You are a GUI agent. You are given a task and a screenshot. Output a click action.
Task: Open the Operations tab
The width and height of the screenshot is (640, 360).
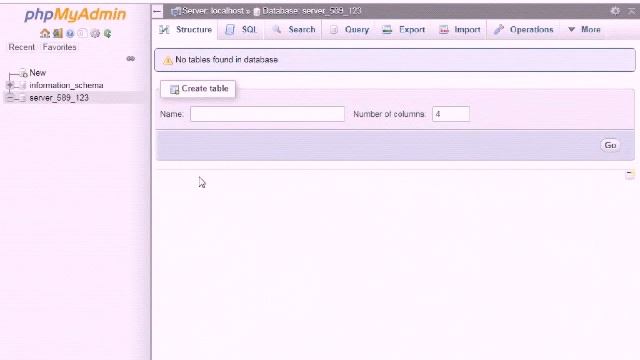(x=524, y=30)
